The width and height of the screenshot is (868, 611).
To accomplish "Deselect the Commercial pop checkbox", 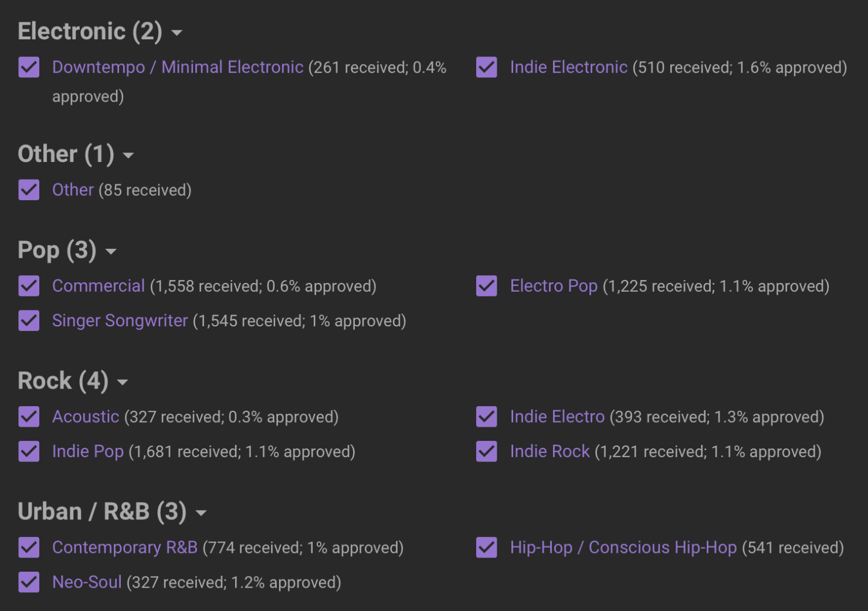I will click(x=29, y=286).
